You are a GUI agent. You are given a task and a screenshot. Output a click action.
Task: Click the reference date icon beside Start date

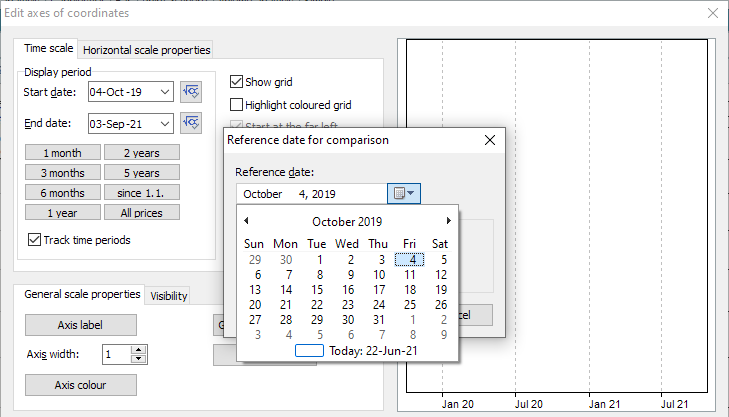click(191, 92)
